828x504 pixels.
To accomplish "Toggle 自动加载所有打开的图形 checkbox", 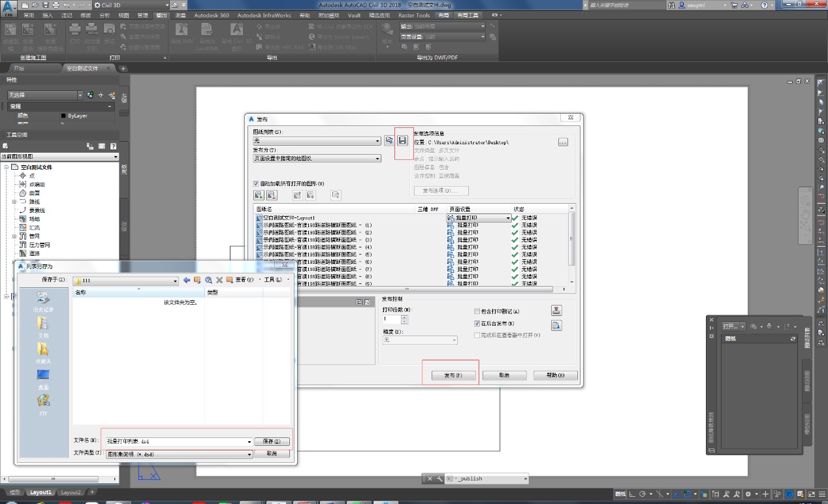I will (257, 183).
